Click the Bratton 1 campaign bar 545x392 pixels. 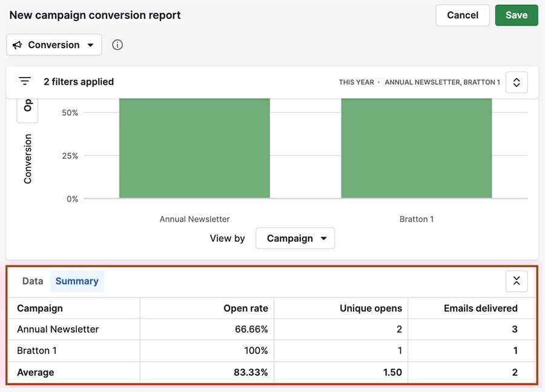click(x=417, y=148)
